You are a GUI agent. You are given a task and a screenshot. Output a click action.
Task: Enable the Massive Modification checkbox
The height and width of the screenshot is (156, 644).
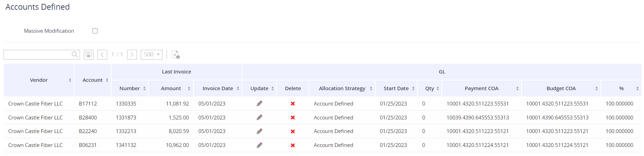pyautogui.click(x=95, y=31)
